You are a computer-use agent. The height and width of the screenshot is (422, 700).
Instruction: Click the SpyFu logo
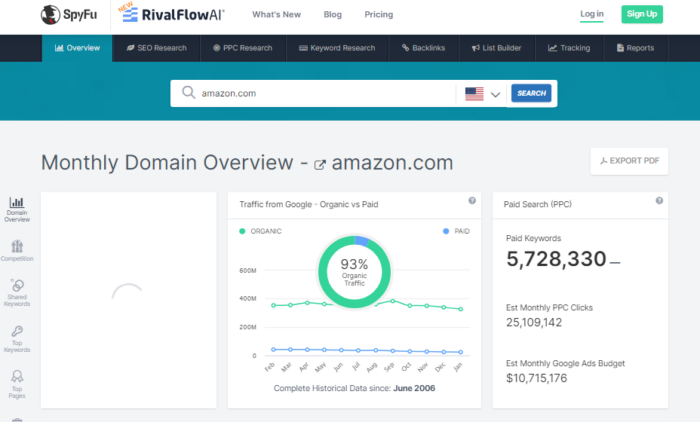point(69,15)
